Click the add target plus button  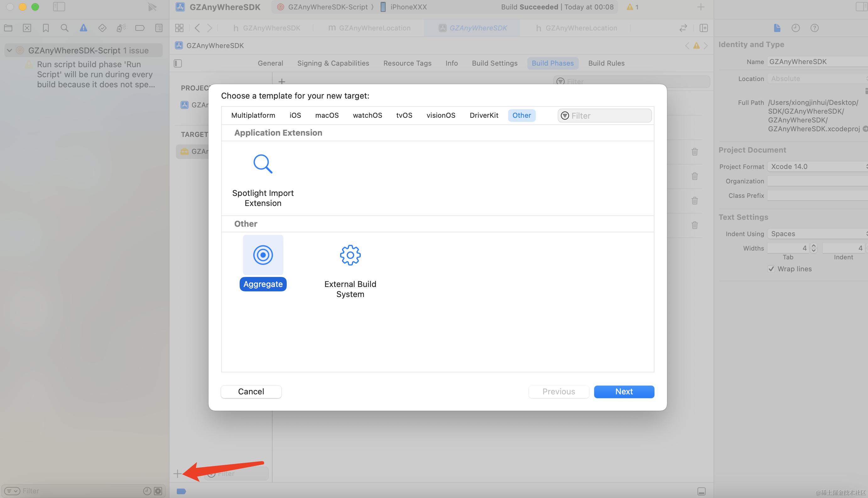point(177,474)
